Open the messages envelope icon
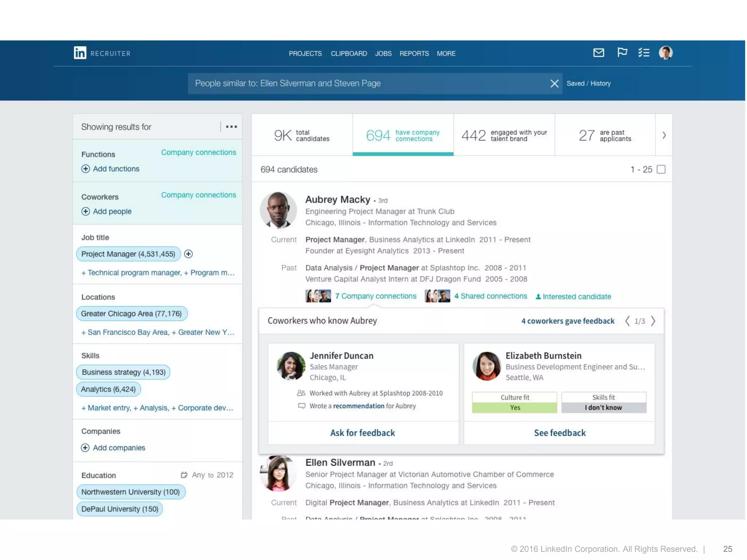The image size is (747, 560). [x=599, y=53]
